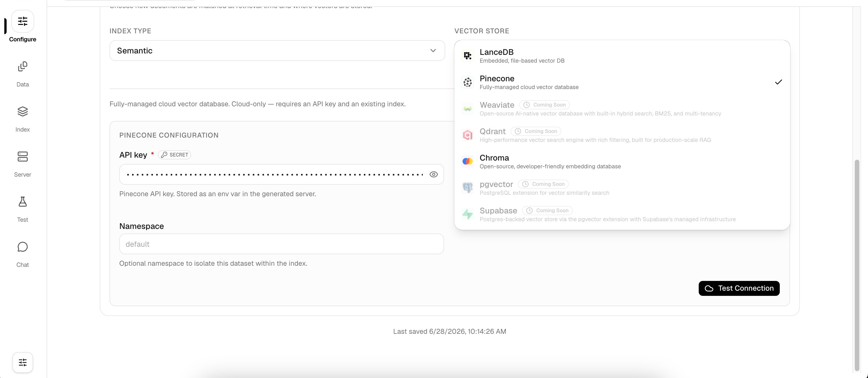Open the Configure section icon
Screen dimensions: 868x378
pos(23,22)
